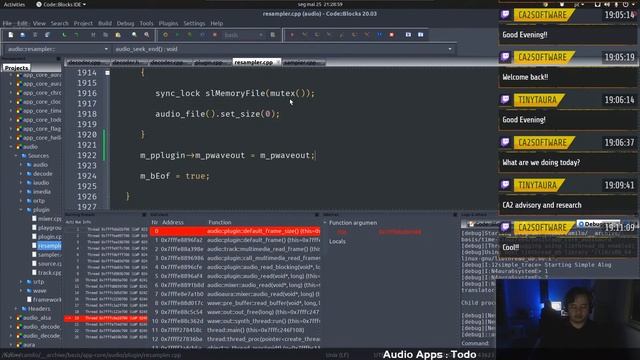Collapse the Sources folder
This screenshot has width=640, height=360.
pyautogui.click(x=16, y=156)
